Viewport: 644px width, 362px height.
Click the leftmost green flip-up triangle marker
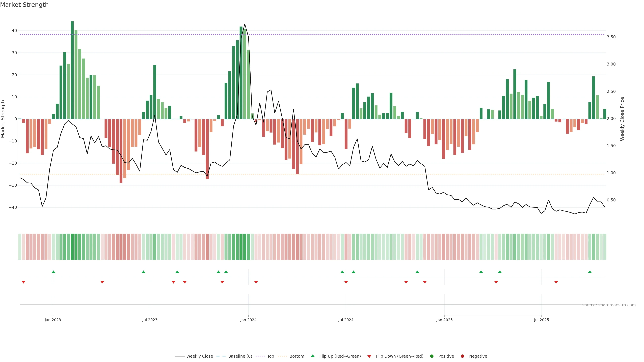click(53, 272)
